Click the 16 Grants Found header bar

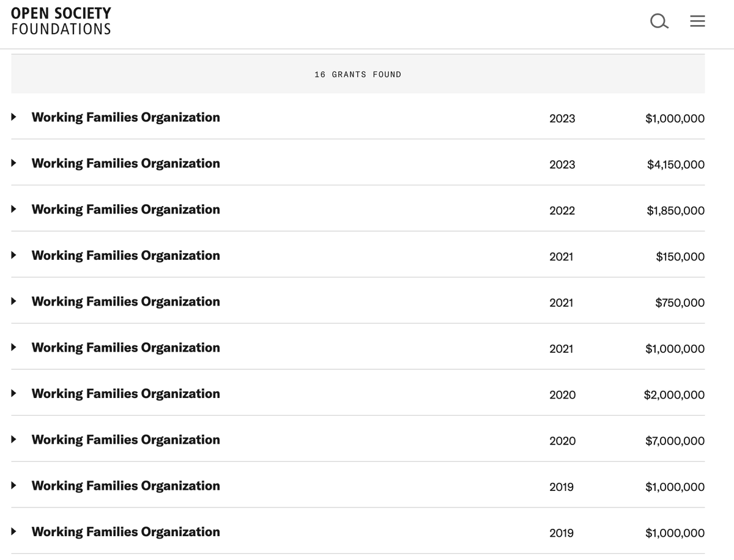pos(358,75)
